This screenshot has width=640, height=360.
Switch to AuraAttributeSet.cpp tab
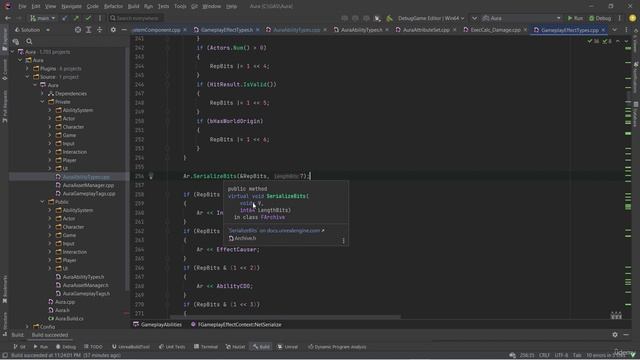(426, 30)
